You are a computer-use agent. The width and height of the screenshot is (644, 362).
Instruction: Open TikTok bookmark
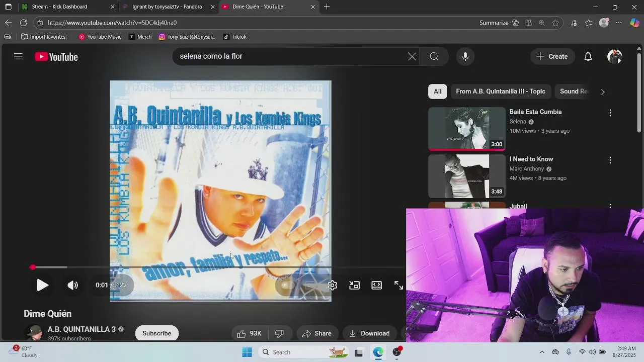point(235,37)
